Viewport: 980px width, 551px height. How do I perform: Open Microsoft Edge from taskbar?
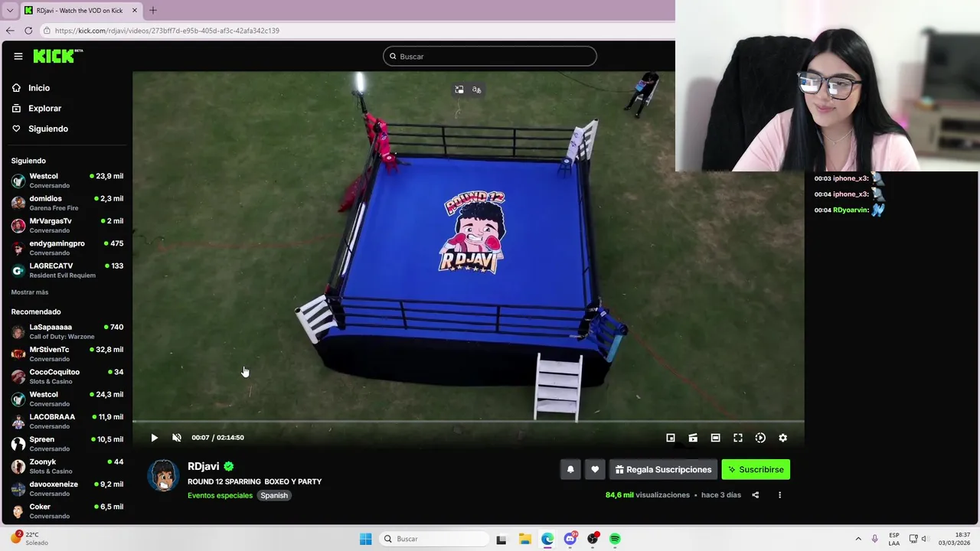coord(547,539)
